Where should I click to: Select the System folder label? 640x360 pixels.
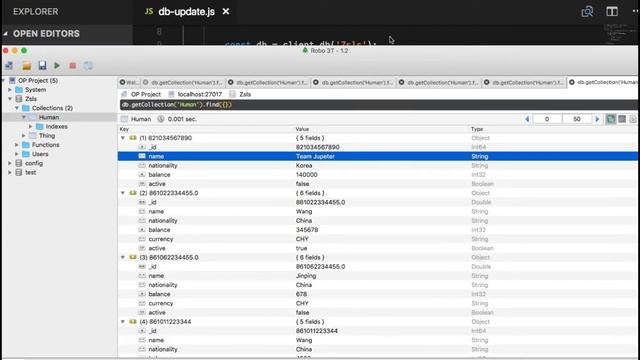click(36, 89)
